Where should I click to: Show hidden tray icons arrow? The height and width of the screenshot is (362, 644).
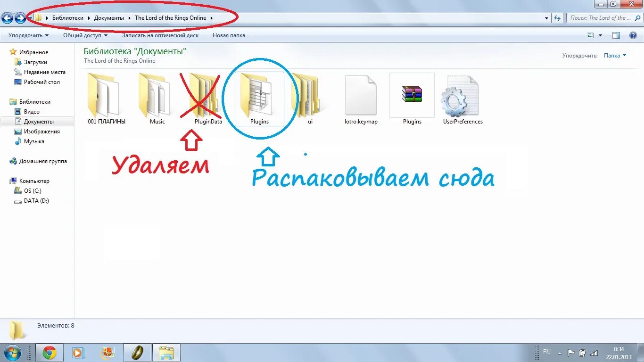560,353
